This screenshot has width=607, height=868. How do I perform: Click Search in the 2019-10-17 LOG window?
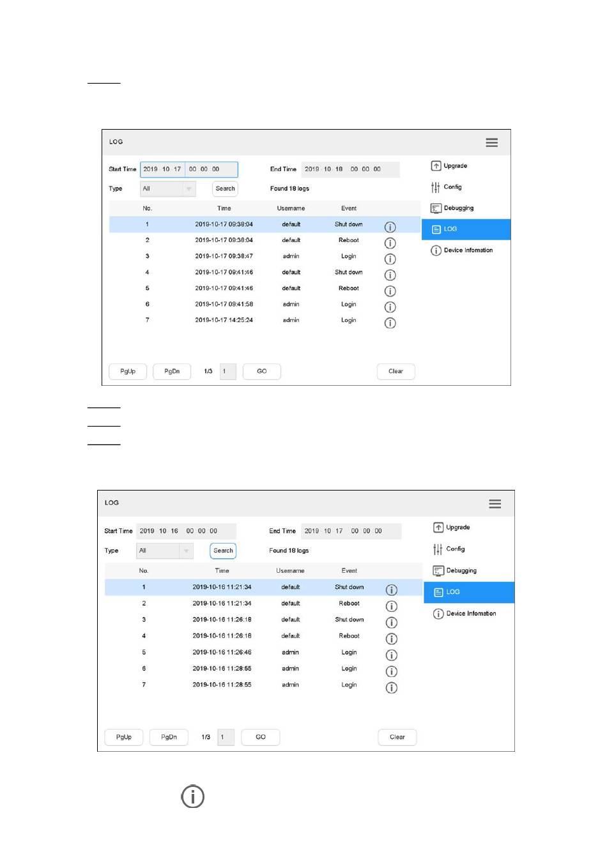click(225, 189)
